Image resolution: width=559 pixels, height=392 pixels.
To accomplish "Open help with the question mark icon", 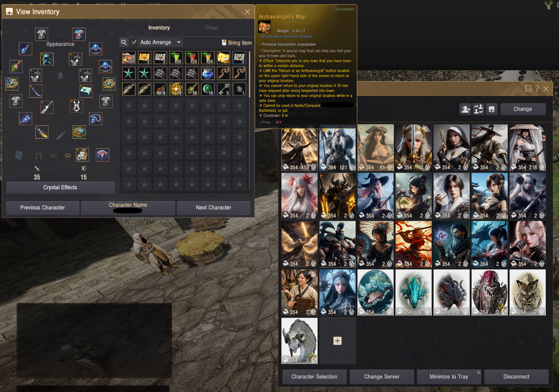I will 537,88.
